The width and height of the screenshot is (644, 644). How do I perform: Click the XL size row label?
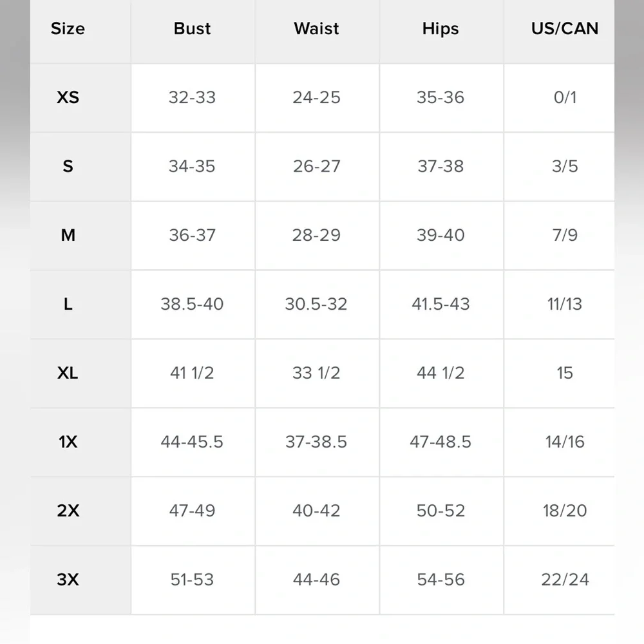click(68, 374)
